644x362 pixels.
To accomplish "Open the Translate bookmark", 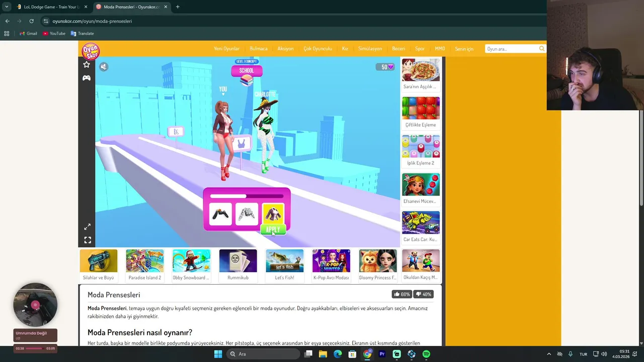I will point(83,33).
